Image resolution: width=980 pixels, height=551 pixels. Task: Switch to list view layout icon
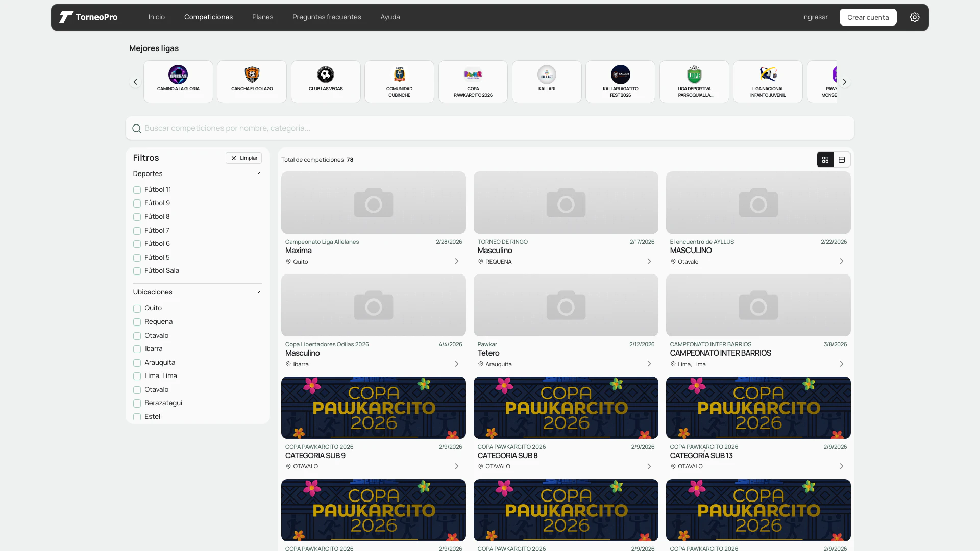(842, 160)
